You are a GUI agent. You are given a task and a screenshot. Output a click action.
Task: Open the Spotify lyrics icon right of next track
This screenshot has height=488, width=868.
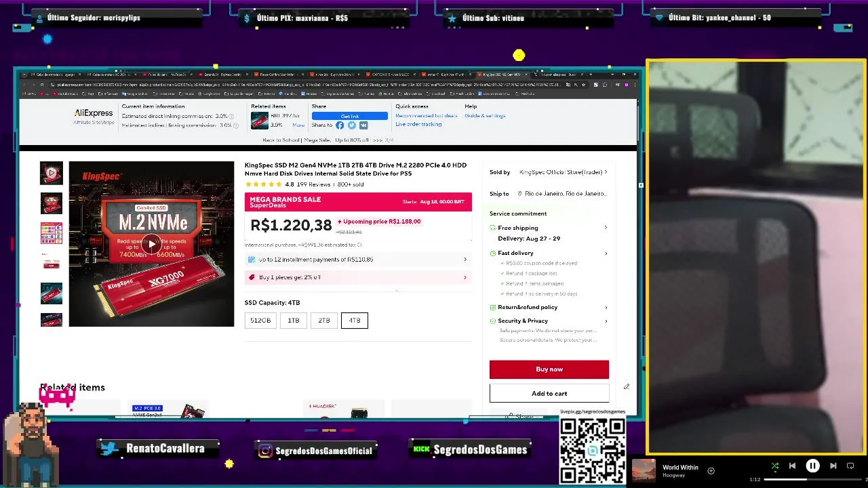(x=850, y=466)
